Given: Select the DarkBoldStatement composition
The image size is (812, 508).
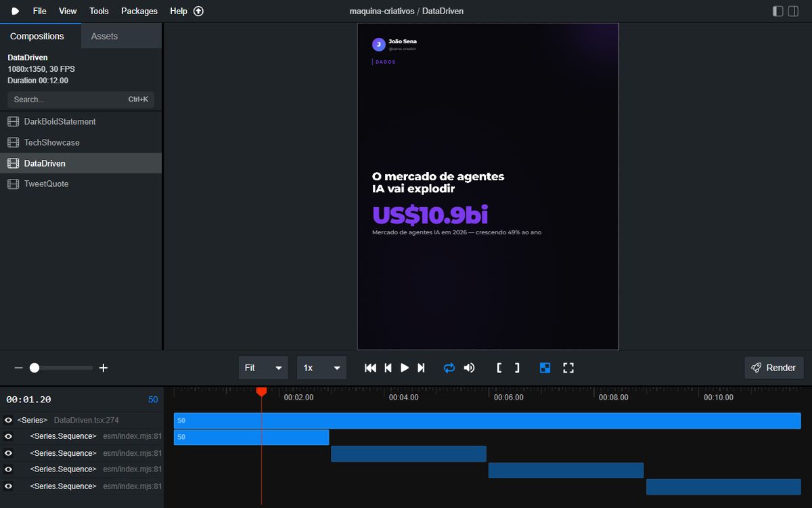Looking at the screenshot, I should click(x=81, y=122).
